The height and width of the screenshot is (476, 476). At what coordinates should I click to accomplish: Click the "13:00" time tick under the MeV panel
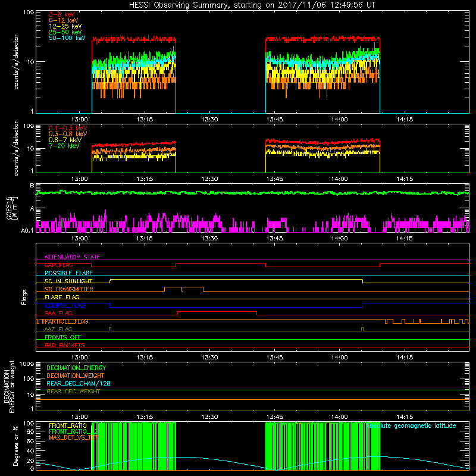[80, 178]
